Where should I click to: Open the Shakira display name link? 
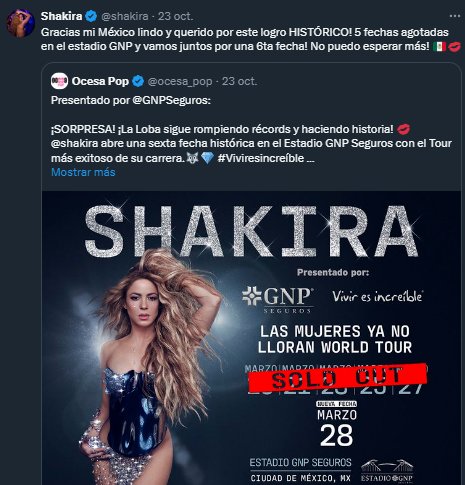(x=61, y=16)
